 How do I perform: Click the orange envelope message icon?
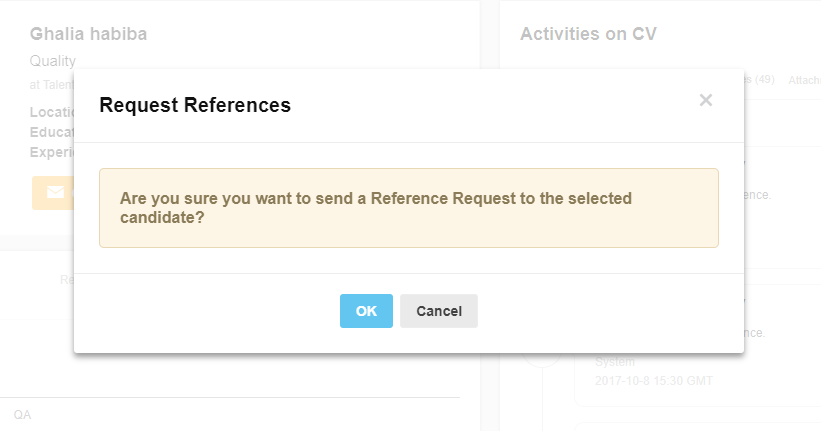53,193
